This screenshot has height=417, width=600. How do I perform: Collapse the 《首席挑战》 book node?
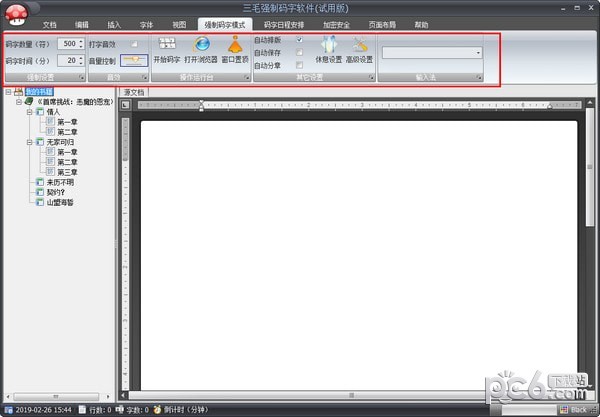19,102
